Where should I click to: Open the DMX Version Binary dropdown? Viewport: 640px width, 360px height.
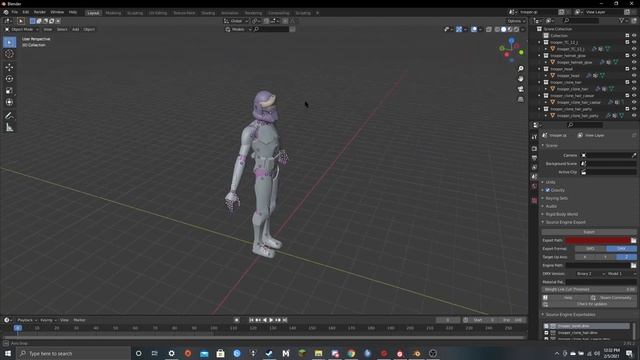pyautogui.click(x=590, y=274)
